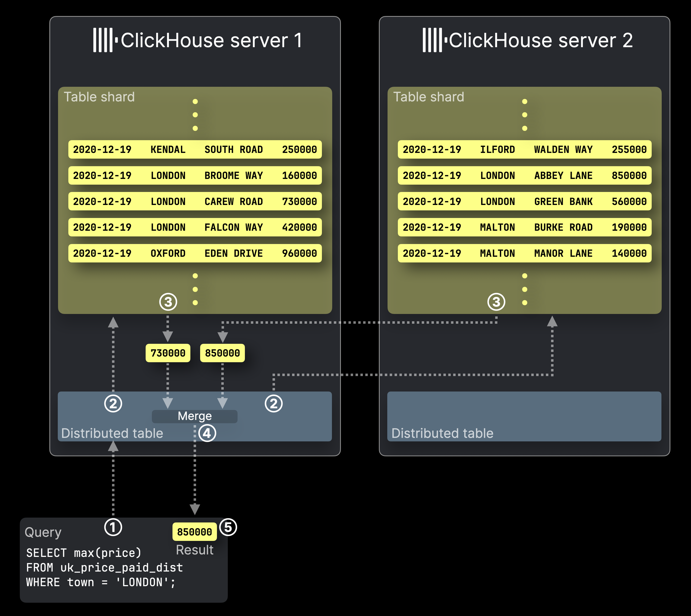Image resolution: width=691 pixels, height=616 pixels.
Task: Click the final 850000 Result value
Action: point(195,532)
